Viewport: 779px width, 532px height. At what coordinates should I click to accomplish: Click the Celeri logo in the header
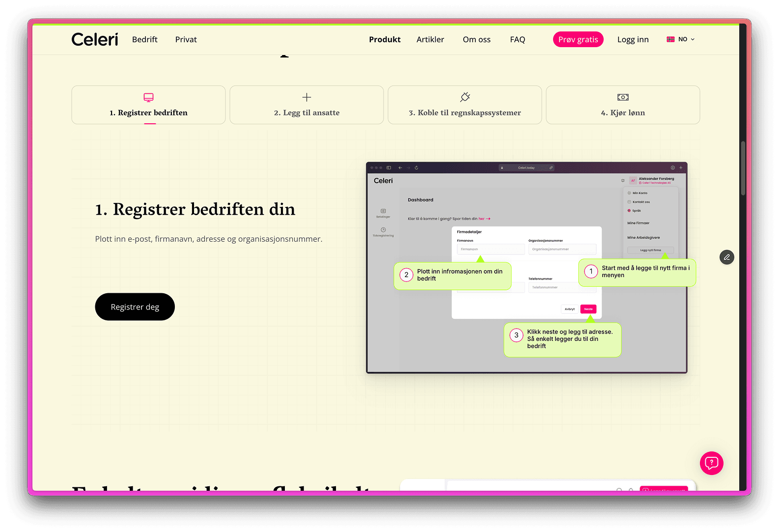[x=95, y=39]
